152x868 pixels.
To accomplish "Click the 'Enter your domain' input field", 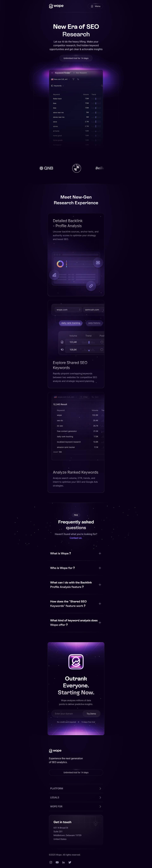I will coord(67,713).
